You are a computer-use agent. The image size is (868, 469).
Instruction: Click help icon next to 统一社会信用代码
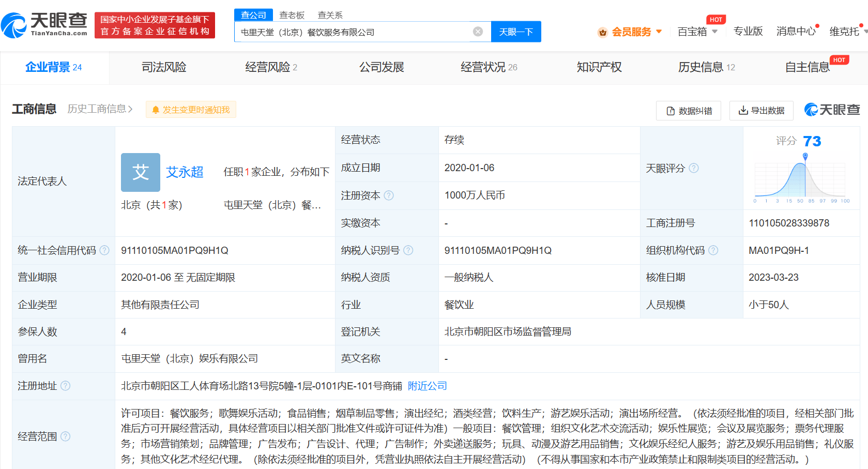(x=104, y=250)
